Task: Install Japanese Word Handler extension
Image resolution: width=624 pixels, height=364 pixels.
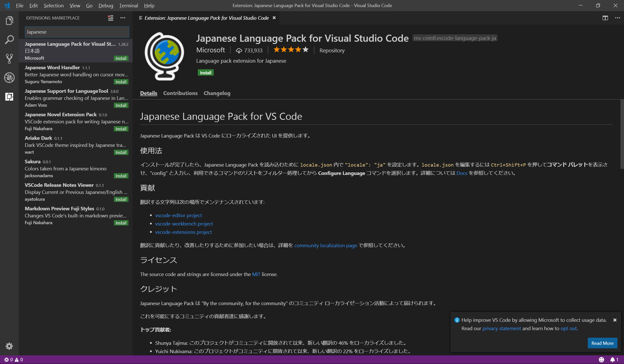Action: coord(121,82)
